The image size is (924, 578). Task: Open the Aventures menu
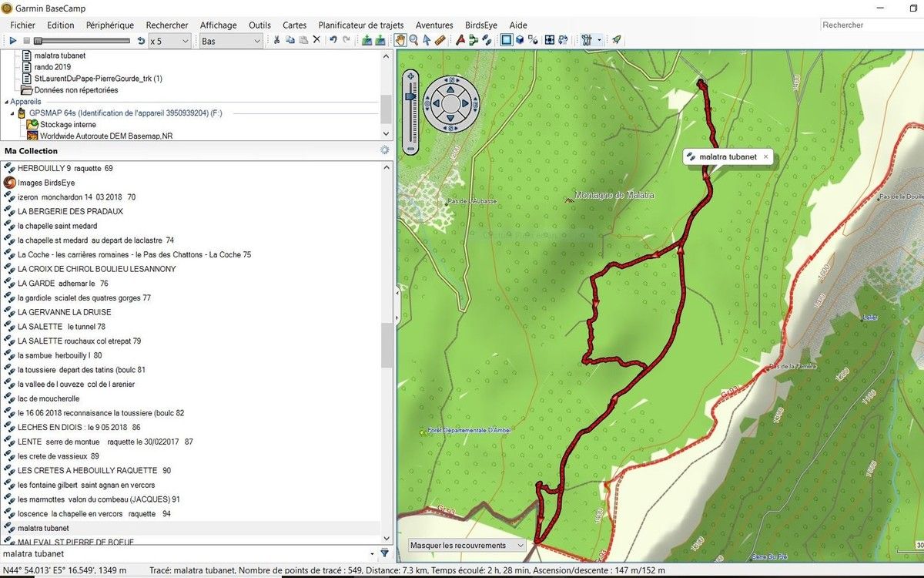coord(434,25)
